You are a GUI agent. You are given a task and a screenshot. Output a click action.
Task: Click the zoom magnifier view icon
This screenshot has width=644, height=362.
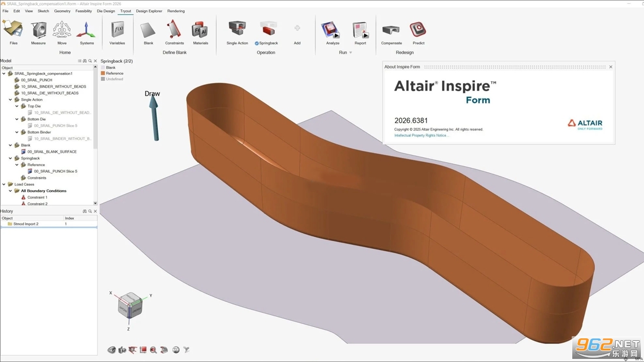[x=153, y=350]
